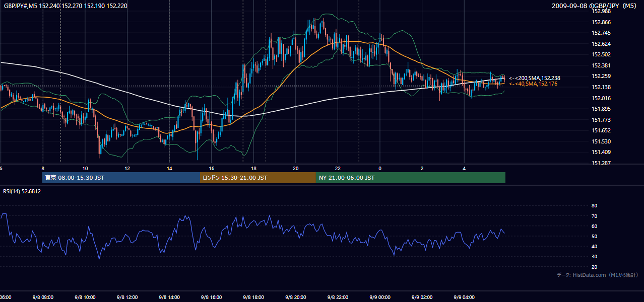Click the 40 SMA 152.176 line label
The width and height of the screenshot is (644, 302).
[533, 84]
